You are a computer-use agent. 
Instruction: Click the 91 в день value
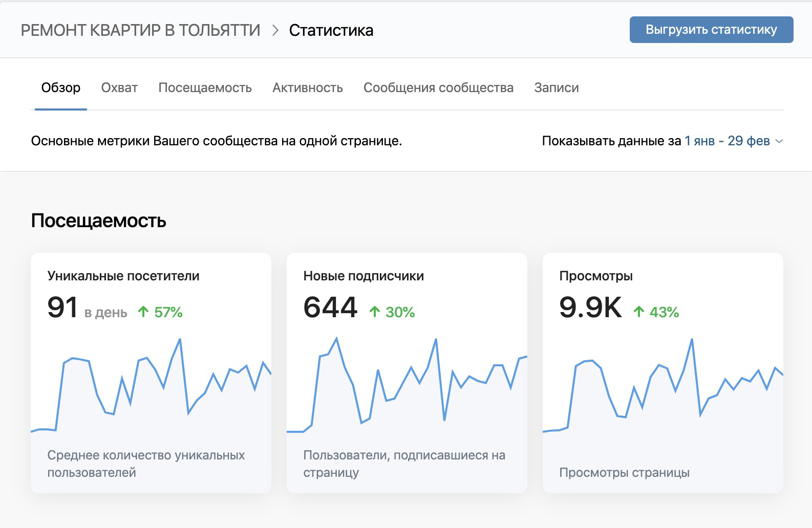click(87, 307)
